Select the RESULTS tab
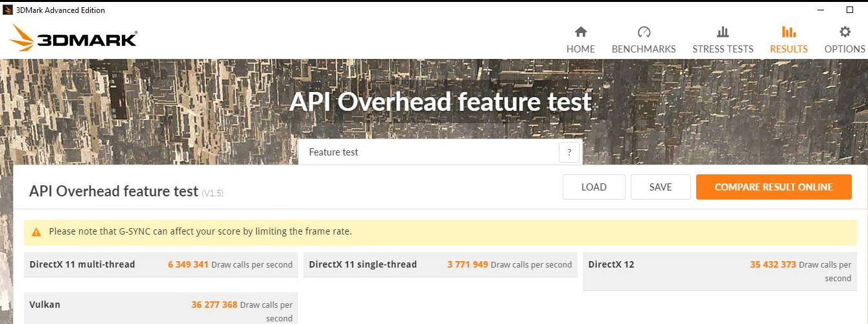 (789, 40)
